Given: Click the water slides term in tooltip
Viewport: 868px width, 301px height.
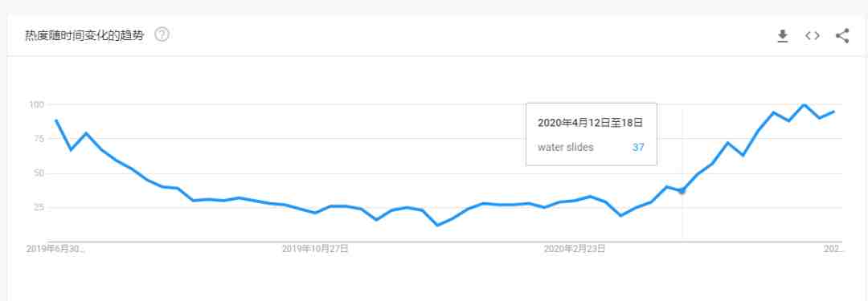Looking at the screenshot, I should tap(565, 147).
